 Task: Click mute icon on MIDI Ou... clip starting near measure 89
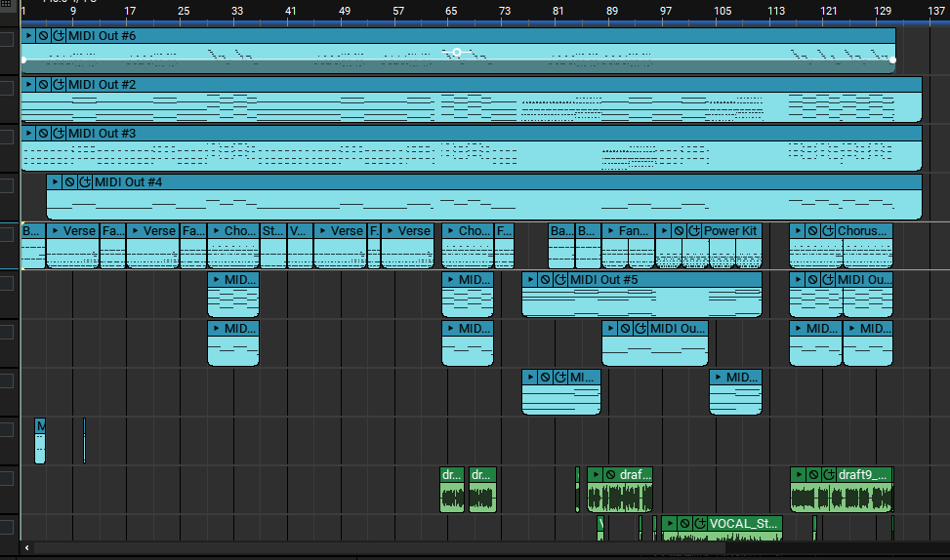pos(626,328)
